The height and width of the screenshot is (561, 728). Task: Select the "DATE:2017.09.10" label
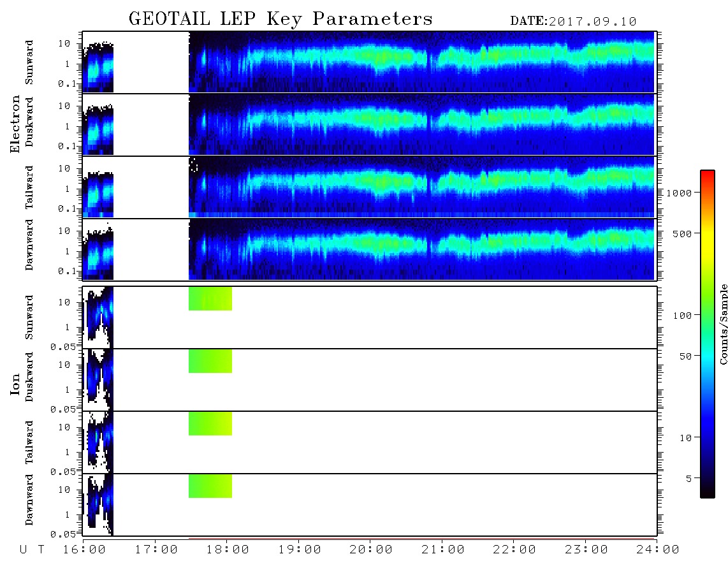573,22
